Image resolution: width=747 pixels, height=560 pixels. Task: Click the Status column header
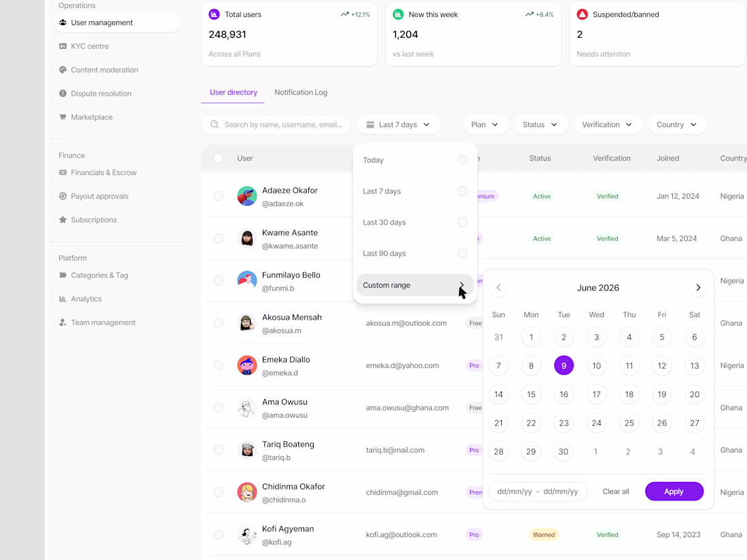point(540,158)
